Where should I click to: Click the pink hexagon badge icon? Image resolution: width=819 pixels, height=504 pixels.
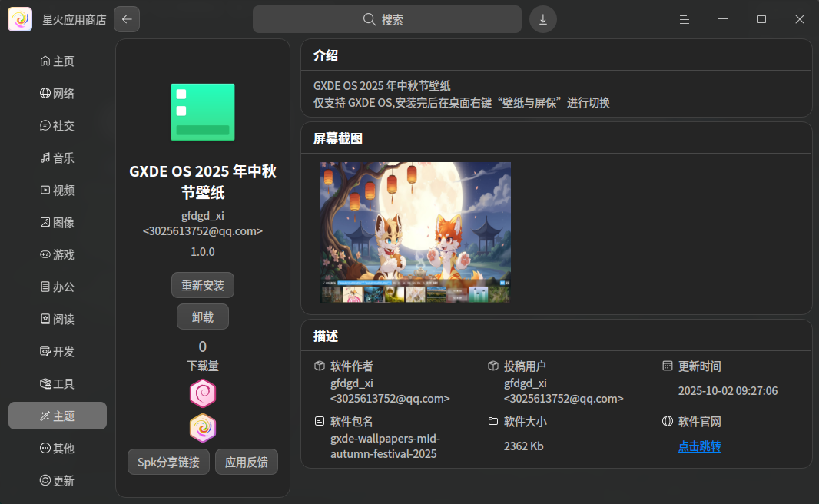coord(203,394)
